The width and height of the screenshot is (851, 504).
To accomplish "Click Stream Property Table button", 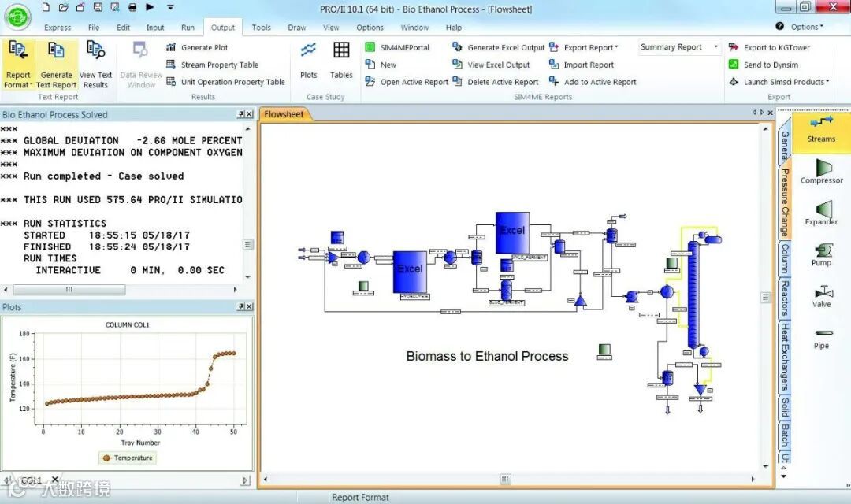I will 212,65.
